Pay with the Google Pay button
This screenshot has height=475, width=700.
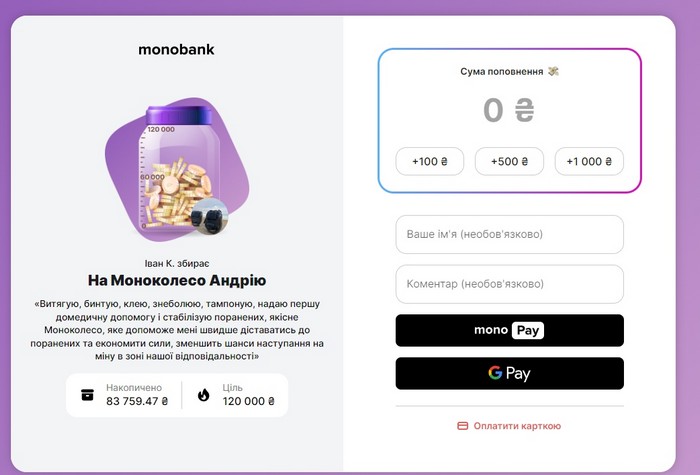509,373
